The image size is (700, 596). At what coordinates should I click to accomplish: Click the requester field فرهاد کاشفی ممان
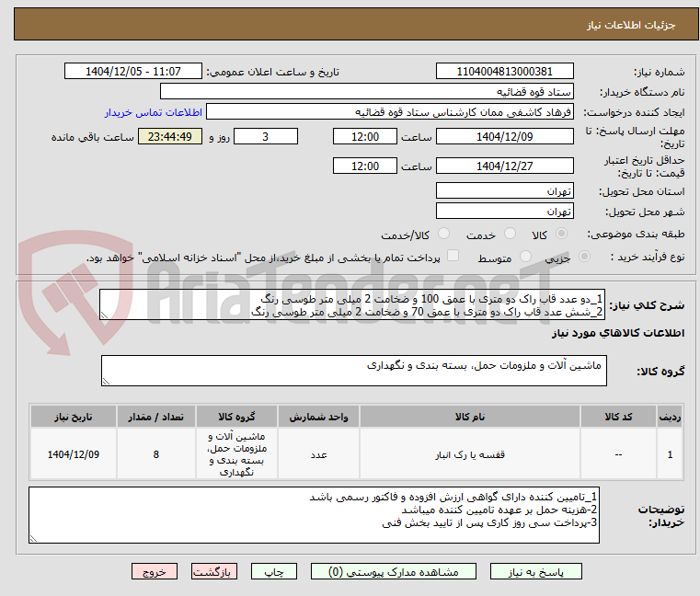pos(390,112)
